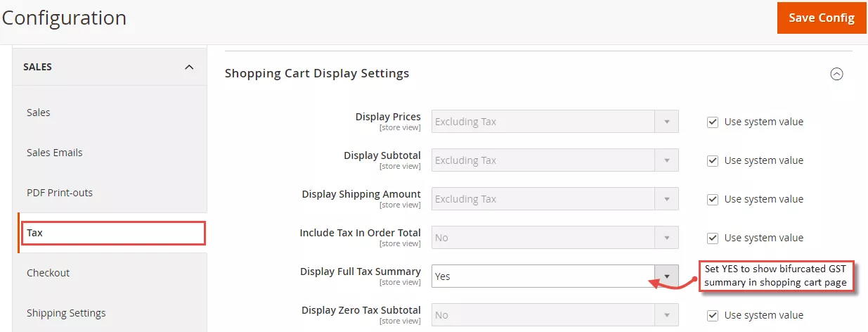Open Sales Emails in the sidebar
868x332 pixels.
pyautogui.click(x=55, y=153)
